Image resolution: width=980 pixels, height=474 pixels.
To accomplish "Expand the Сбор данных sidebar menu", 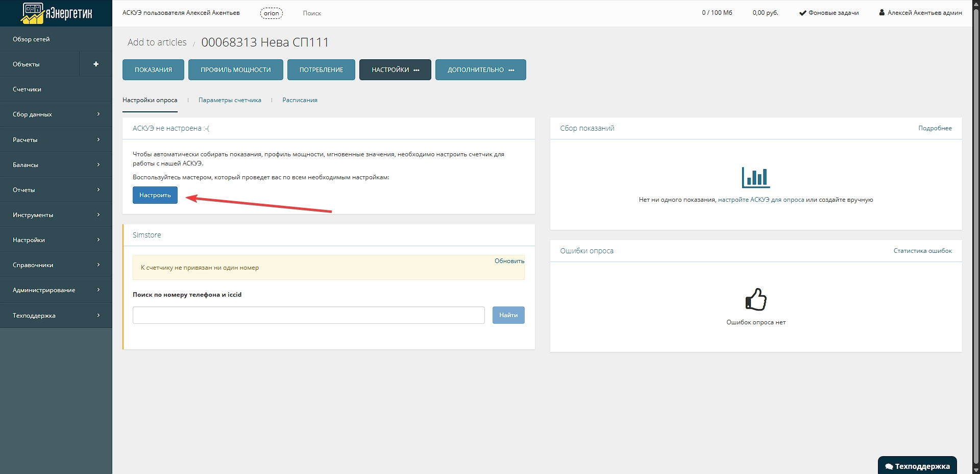I will click(56, 114).
